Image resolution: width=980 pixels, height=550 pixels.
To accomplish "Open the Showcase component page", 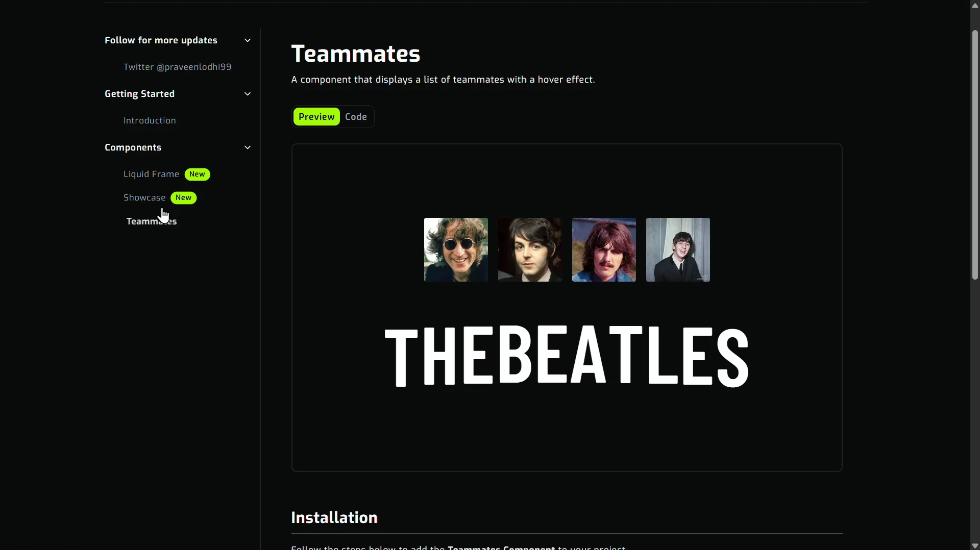I will point(144,197).
